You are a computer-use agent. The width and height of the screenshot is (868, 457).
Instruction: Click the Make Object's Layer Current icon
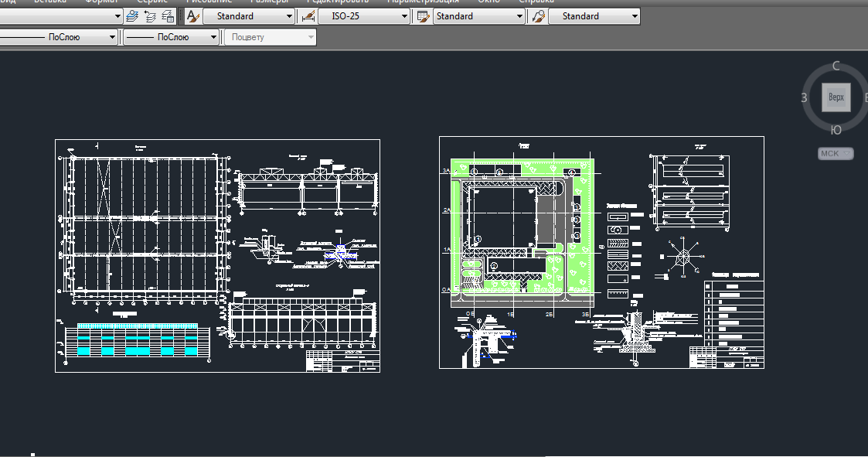[x=131, y=16]
